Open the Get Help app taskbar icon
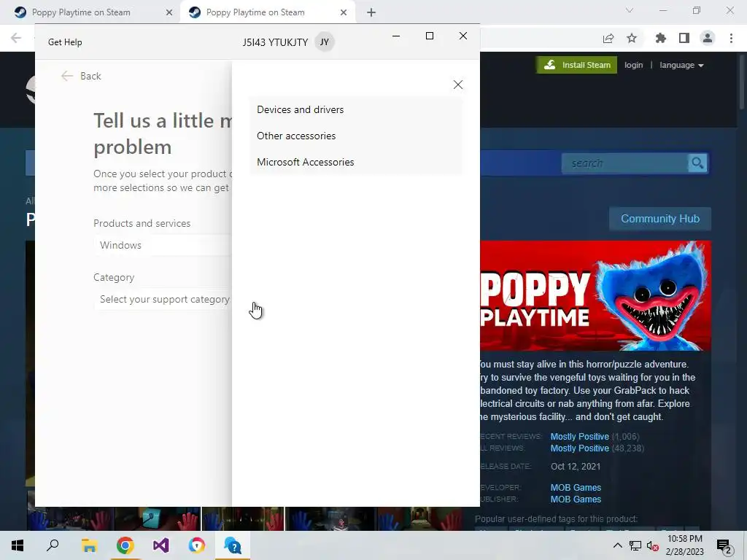 point(233,545)
